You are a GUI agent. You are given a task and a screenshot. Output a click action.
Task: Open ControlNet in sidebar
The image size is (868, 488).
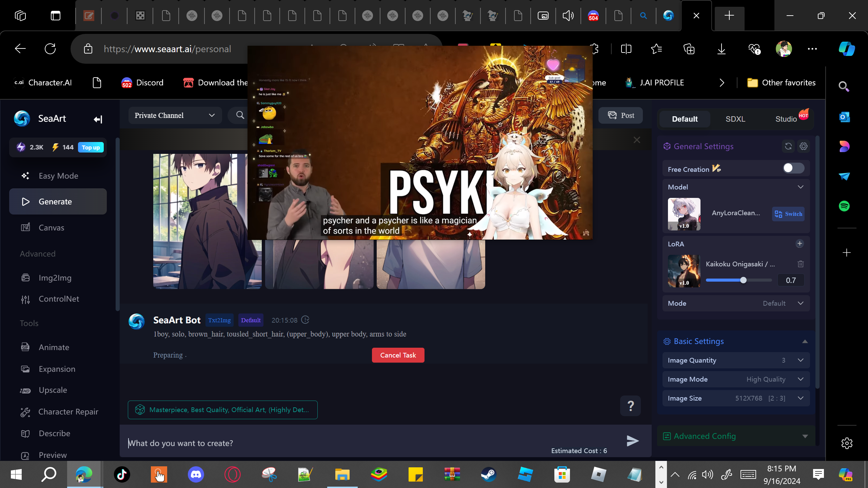(58, 299)
